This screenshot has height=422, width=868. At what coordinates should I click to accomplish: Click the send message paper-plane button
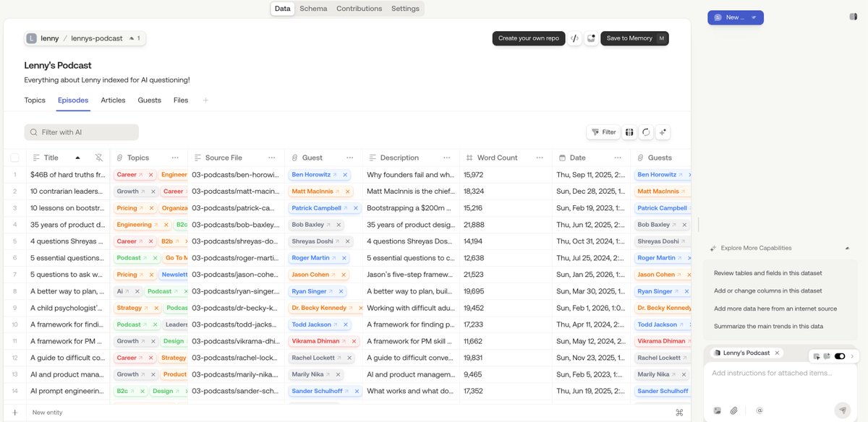click(x=843, y=410)
